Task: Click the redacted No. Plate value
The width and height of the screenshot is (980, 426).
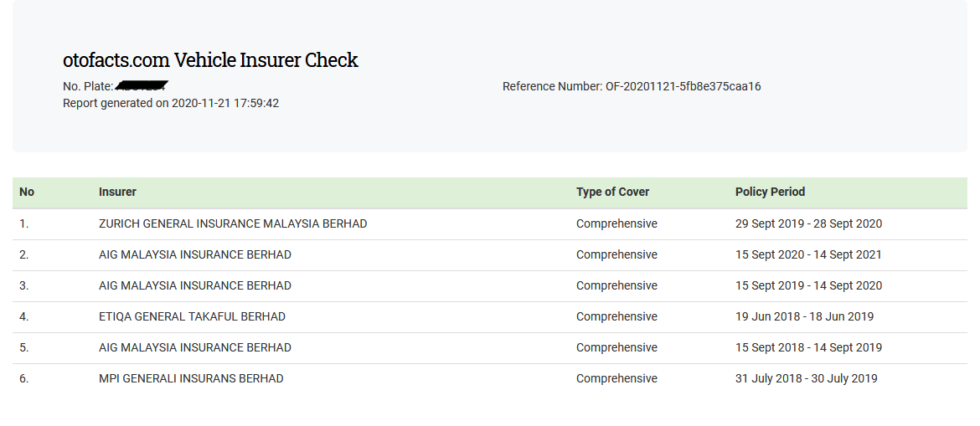Action: (x=142, y=86)
